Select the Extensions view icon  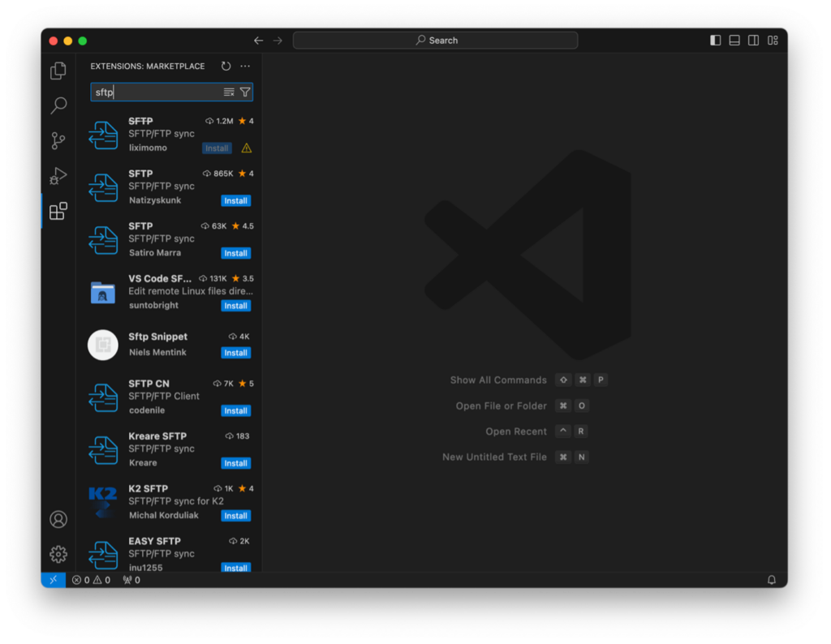[x=58, y=211]
